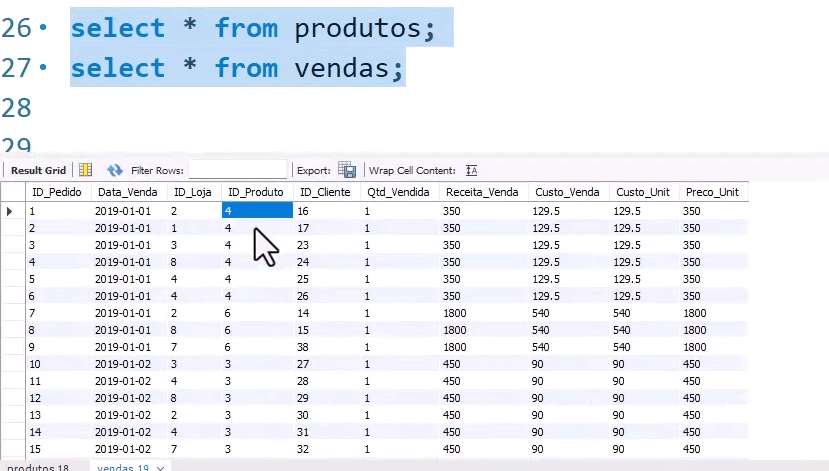
Task: Click line 27 execution marker dot
Action: tap(43, 67)
